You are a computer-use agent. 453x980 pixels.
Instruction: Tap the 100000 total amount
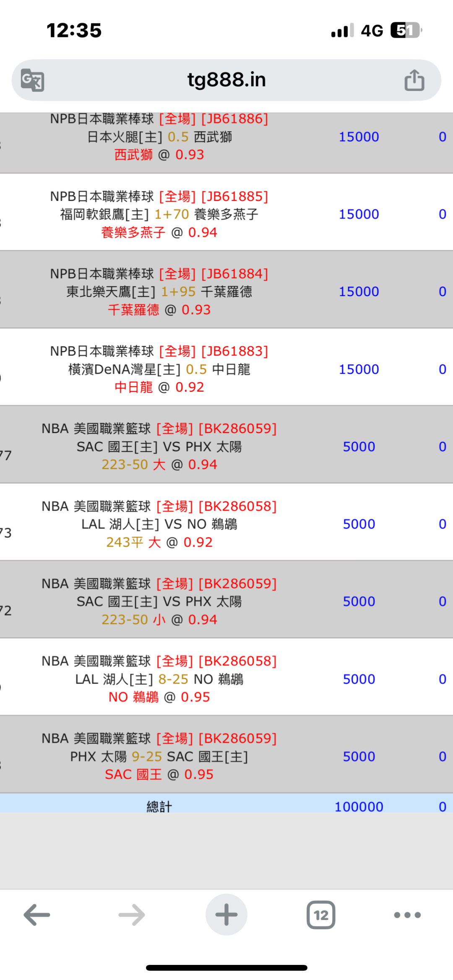point(359,806)
